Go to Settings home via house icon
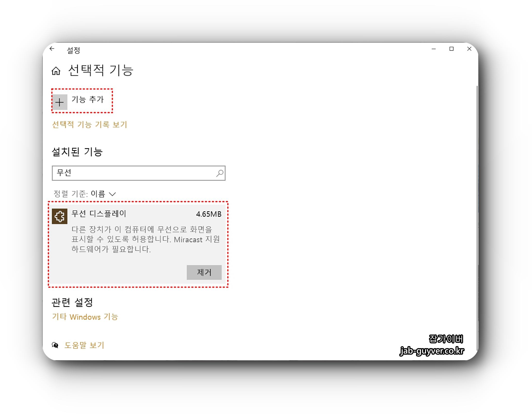This screenshot has height=414, width=532. click(56, 71)
